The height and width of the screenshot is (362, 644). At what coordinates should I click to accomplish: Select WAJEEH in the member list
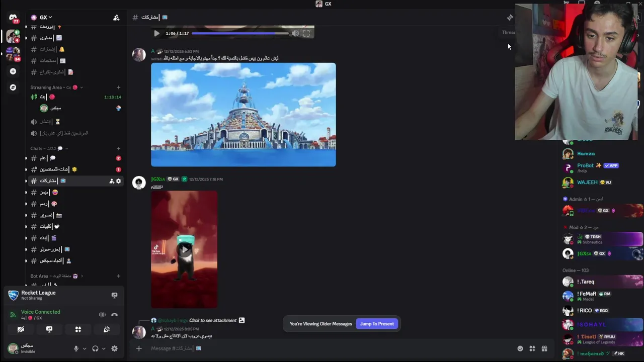tap(602, 183)
